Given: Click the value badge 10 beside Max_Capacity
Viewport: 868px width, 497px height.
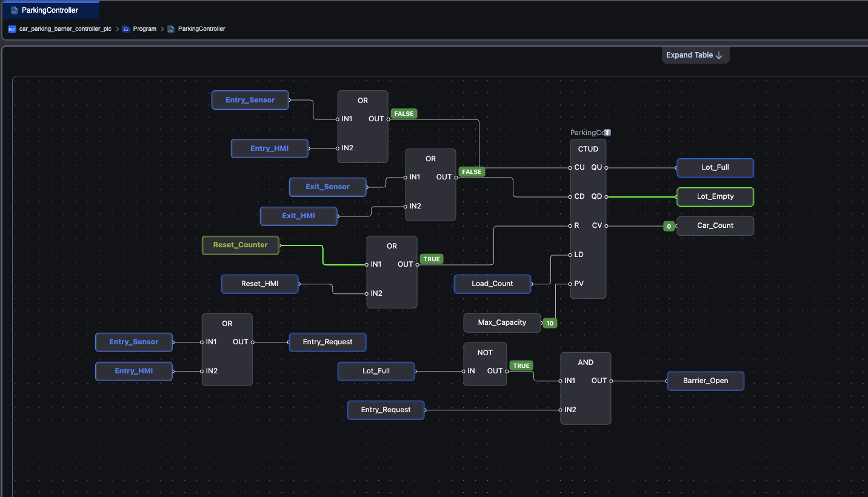Looking at the screenshot, I should point(550,323).
